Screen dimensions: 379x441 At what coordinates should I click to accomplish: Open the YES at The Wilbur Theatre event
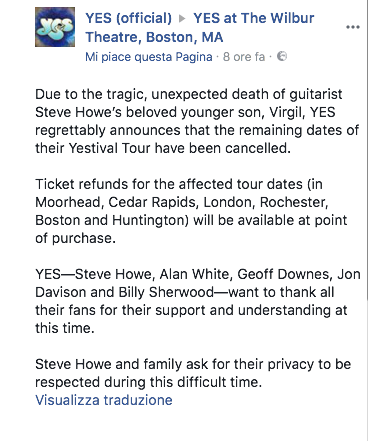coord(200,27)
